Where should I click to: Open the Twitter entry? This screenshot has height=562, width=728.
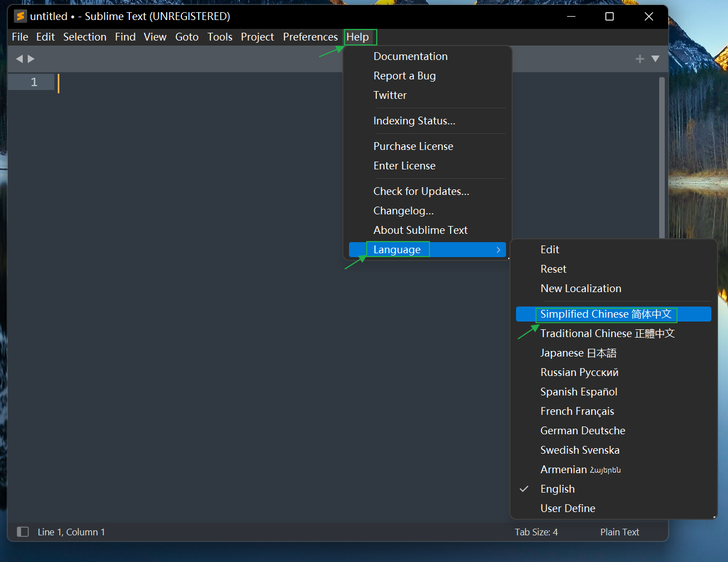(427, 96)
